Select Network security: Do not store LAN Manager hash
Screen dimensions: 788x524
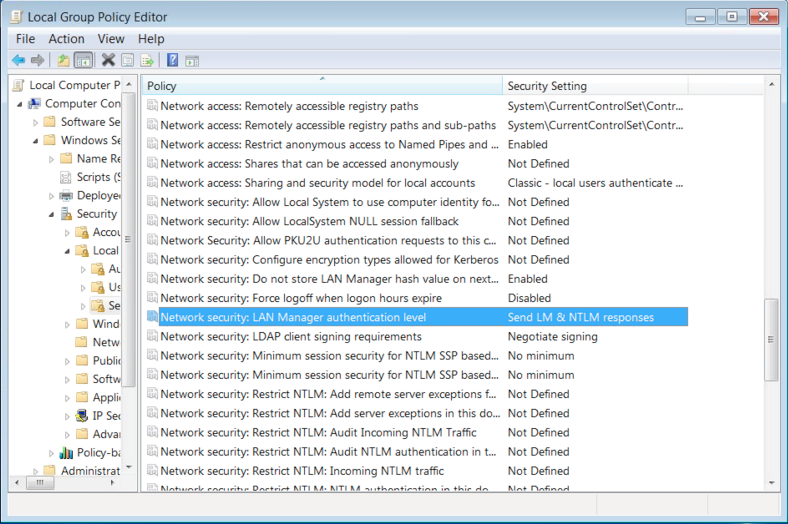[x=329, y=279]
